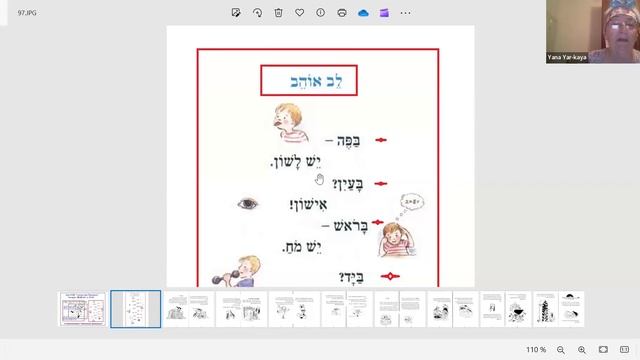Delete the photo using the trash icon
The height and width of the screenshot is (360, 640).
[278, 13]
